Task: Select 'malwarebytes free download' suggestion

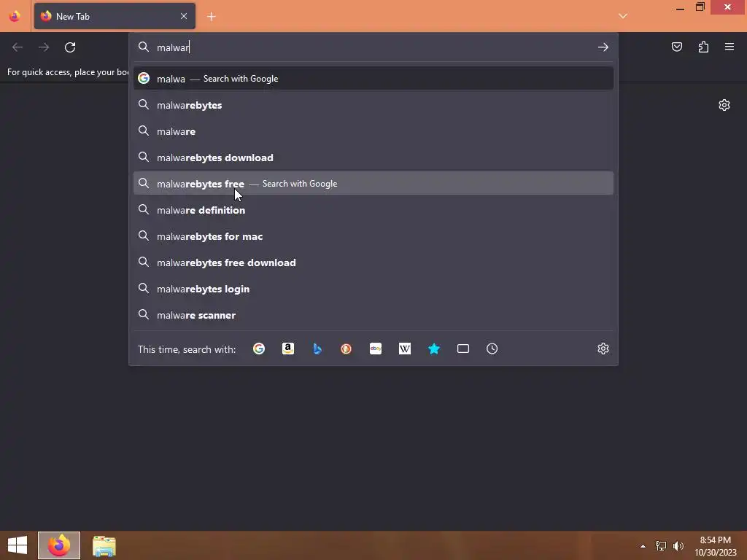Action: 373,262
